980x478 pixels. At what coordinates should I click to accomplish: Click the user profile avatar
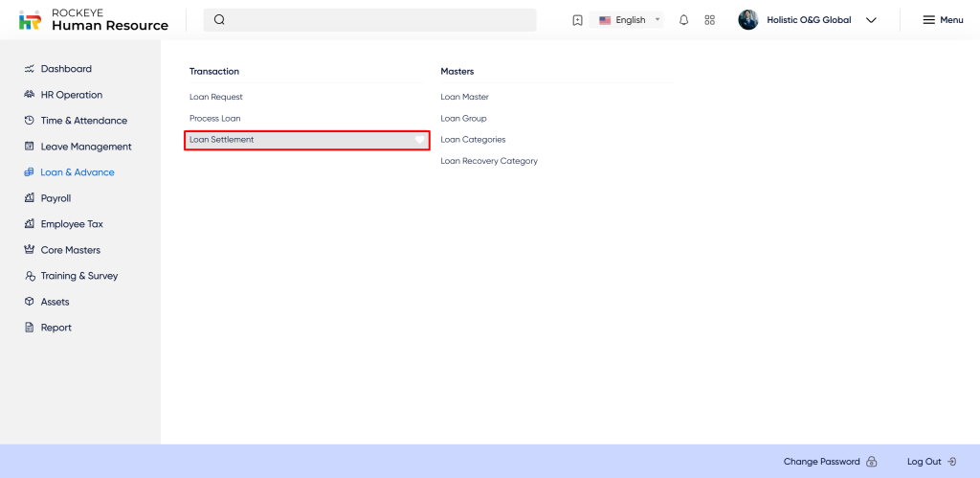(748, 20)
